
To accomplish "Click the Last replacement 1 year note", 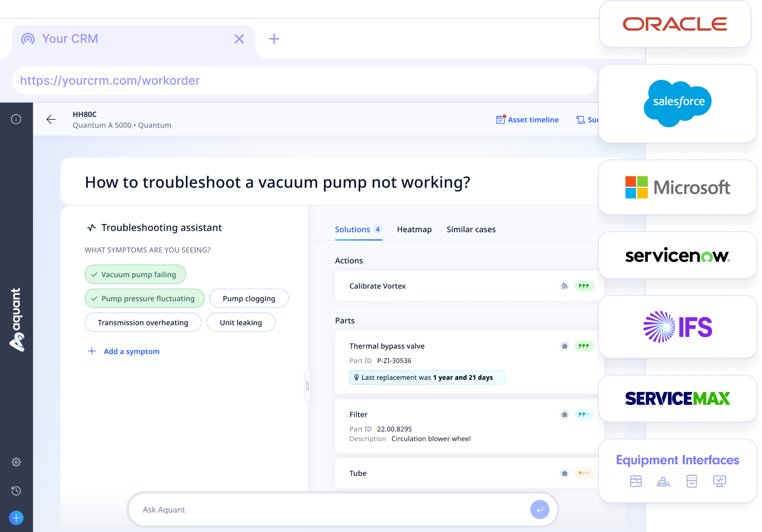I will pyautogui.click(x=427, y=378).
